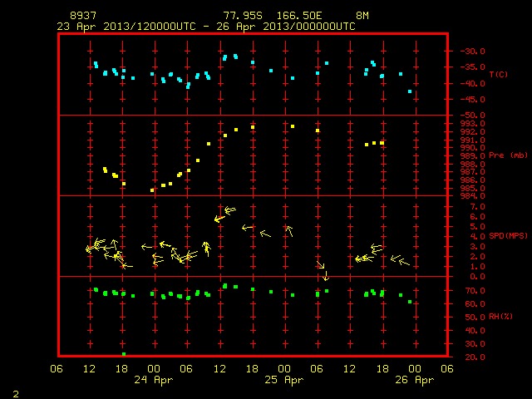Screen dimensions: 532x399
Task: Click the 24 Apr date label
Action: click(x=153, y=380)
